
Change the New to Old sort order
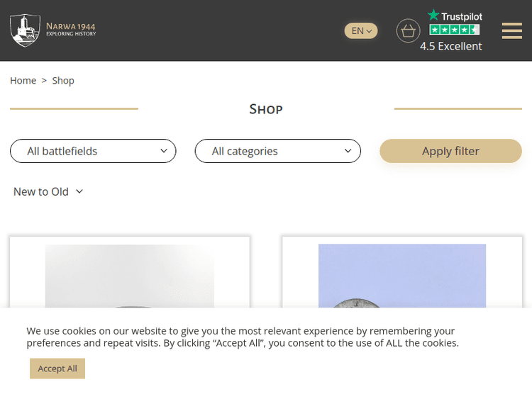point(41,191)
